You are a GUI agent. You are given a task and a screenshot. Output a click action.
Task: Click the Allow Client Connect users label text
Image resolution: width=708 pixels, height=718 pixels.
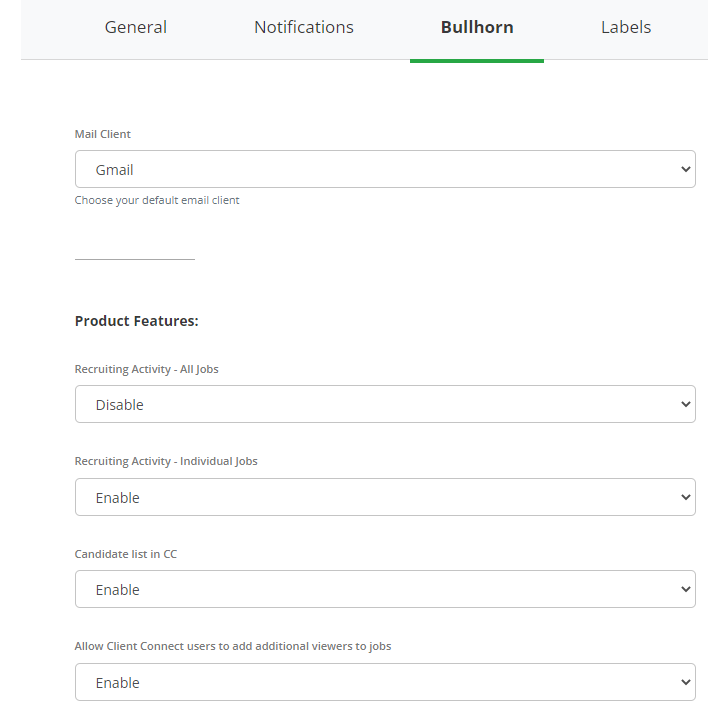point(233,646)
